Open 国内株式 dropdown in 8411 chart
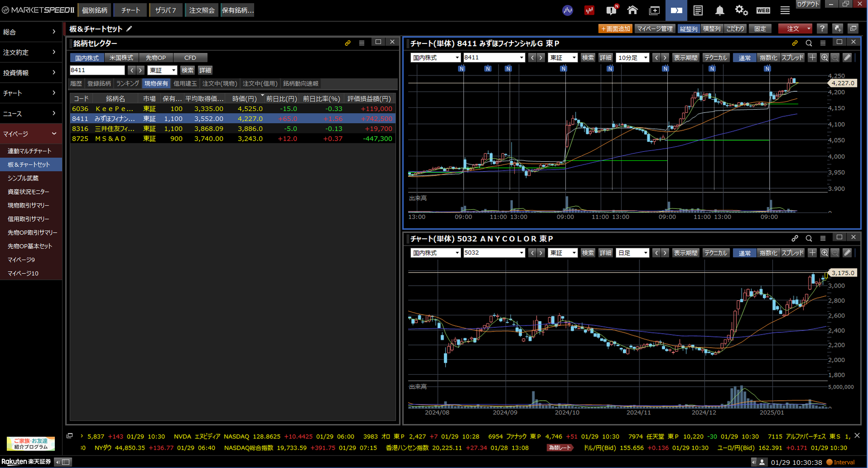868x468 pixels. (x=435, y=58)
